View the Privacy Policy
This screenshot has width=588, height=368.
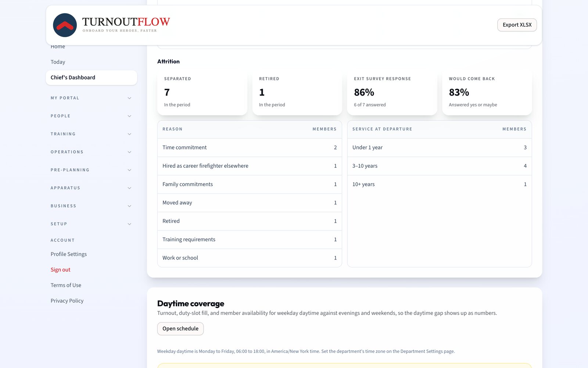[67, 301]
